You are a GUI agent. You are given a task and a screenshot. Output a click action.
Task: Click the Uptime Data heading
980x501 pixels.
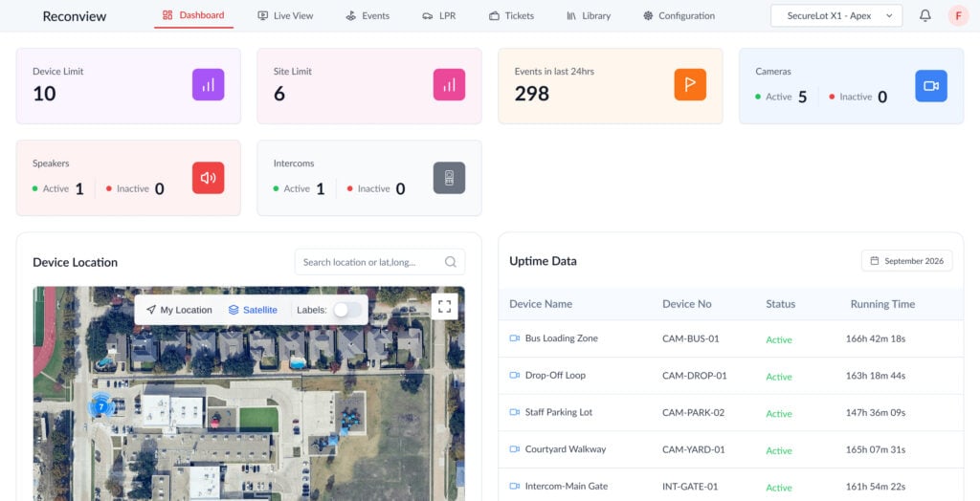(544, 261)
